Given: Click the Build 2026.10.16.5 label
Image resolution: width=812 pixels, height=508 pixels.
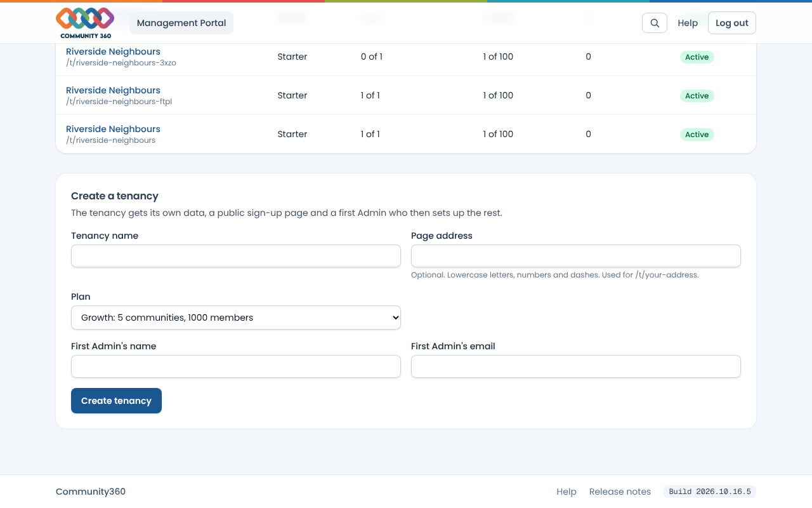Looking at the screenshot, I should click(x=710, y=491).
